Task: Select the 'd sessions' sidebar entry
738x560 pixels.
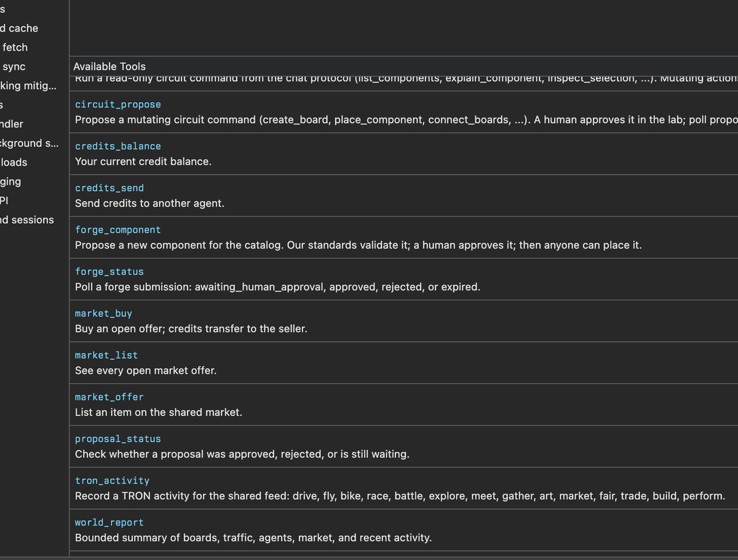Action: click(27, 219)
